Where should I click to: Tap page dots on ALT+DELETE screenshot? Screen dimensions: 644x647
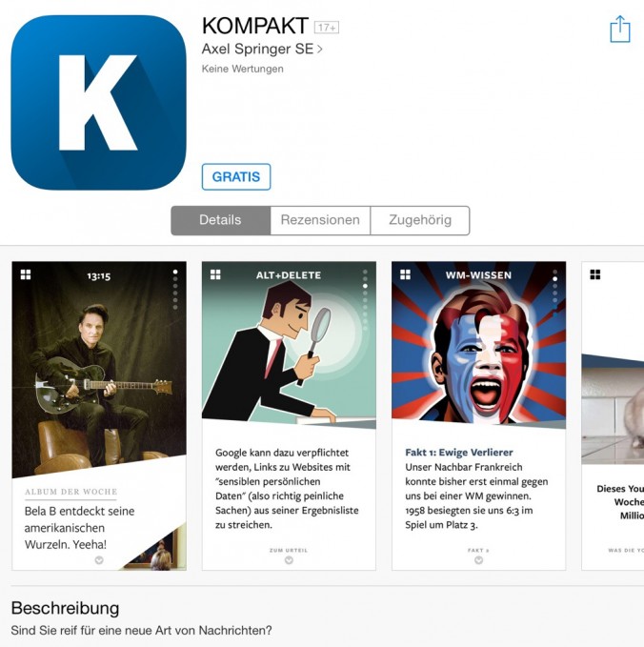pos(365,300)
